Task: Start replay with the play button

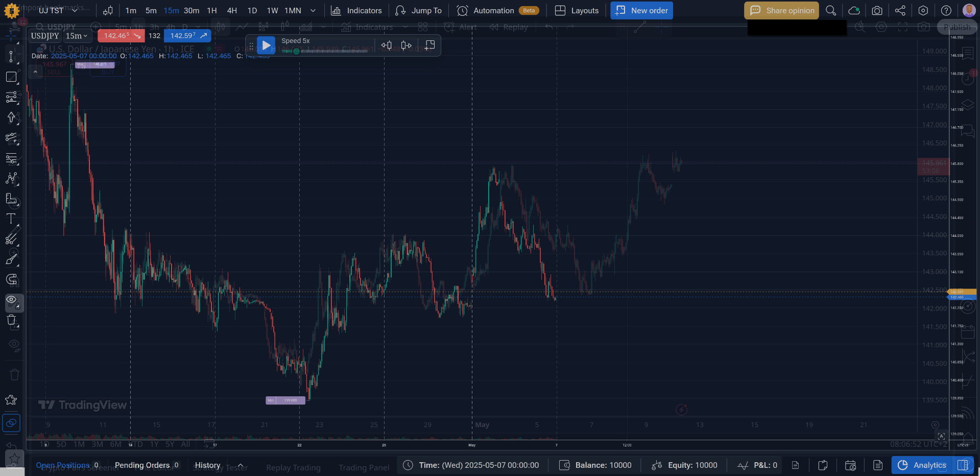Action: (x=266, y=45)
